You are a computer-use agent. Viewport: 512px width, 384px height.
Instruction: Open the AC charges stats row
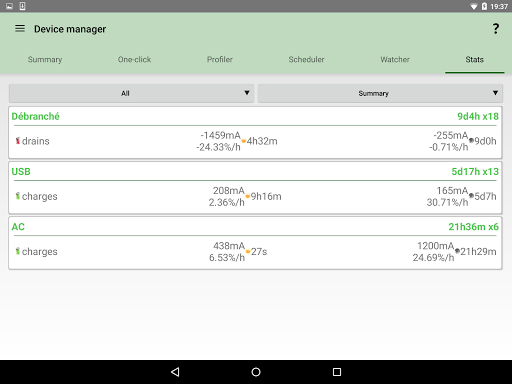[255, 252]
